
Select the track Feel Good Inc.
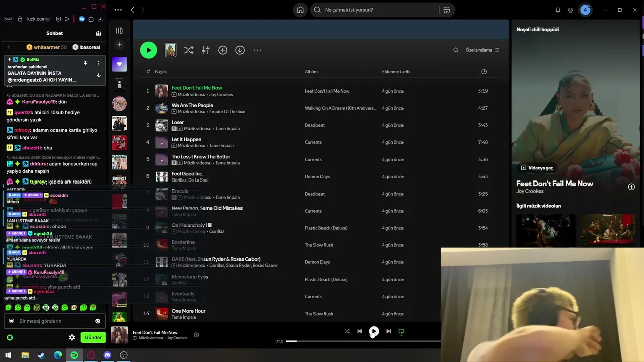tap(187, 174)
